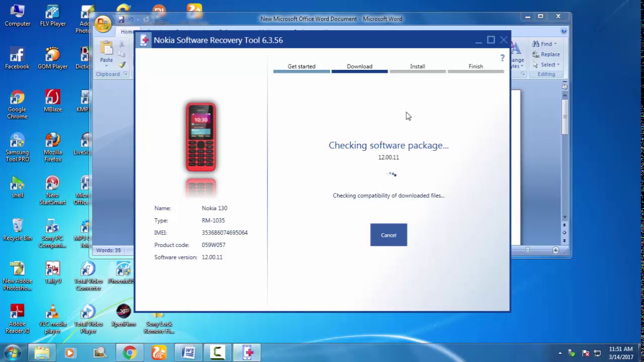Click the Select Browse Object circle in Word
This screenshot has width=644, height=362.
[x=565, y=232]
